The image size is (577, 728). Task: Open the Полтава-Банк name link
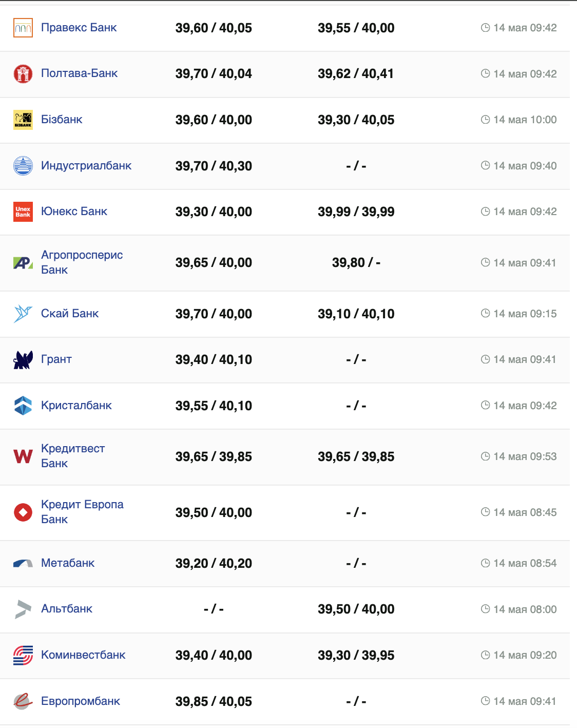click(79, 73)
